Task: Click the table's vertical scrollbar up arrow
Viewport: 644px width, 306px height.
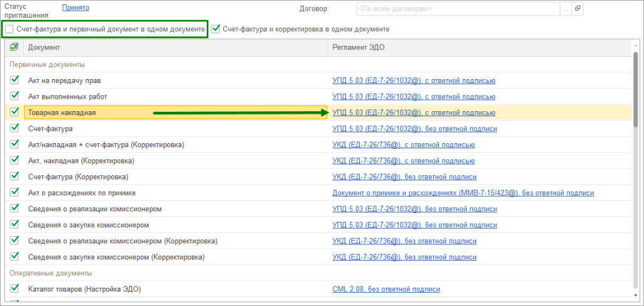Action: tap(635, 46)
